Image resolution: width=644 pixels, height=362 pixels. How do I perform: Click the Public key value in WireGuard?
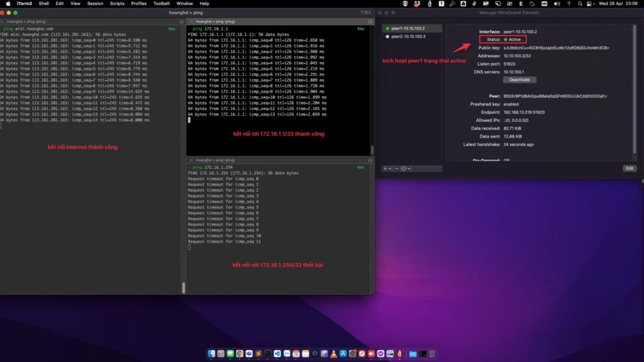coord(557,48)
